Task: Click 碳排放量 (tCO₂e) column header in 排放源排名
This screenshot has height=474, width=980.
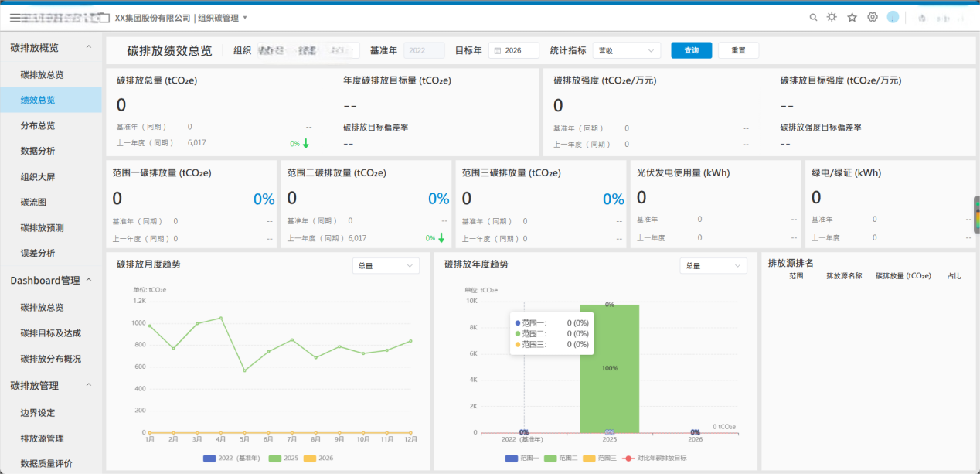Action: pyautogui.click(x=903, y=276)
